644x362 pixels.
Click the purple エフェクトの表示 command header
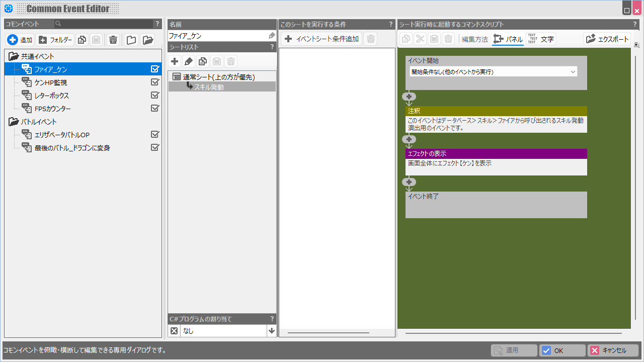(496, 153)
